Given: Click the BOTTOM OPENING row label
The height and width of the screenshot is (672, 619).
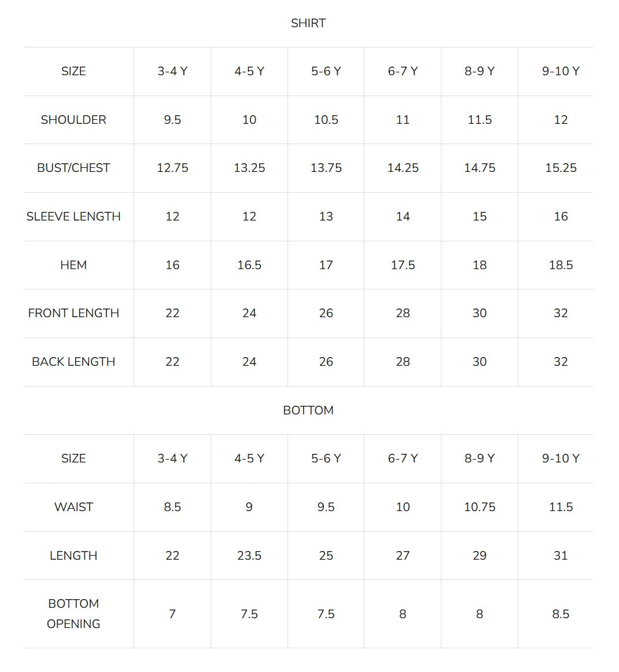Looking at the screenshot, I should [73, 614].
